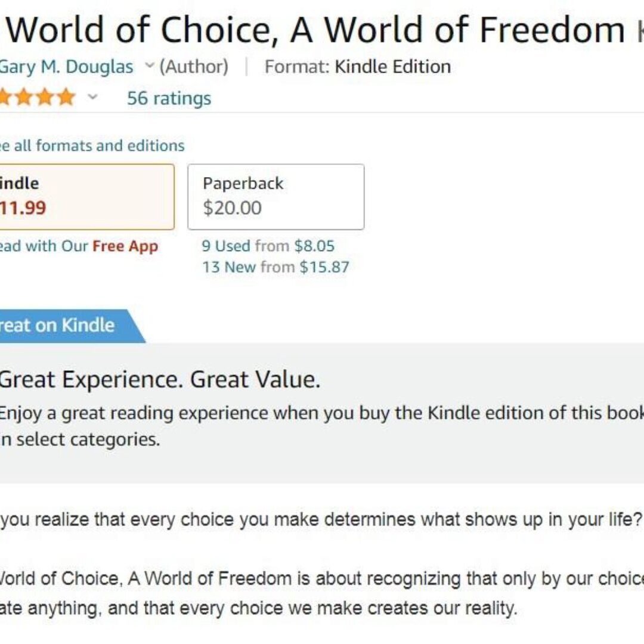Click the paragraph mentioning creates our reality

click(x=256, y=609)
